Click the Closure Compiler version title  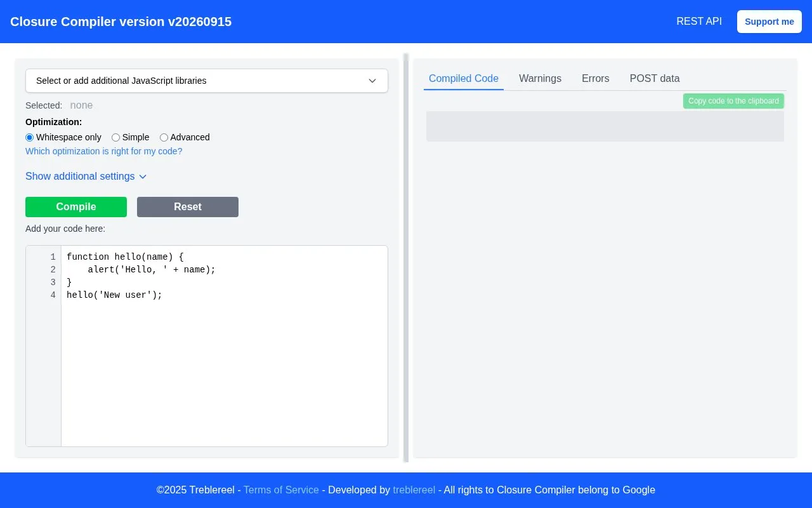click(121, 22)
